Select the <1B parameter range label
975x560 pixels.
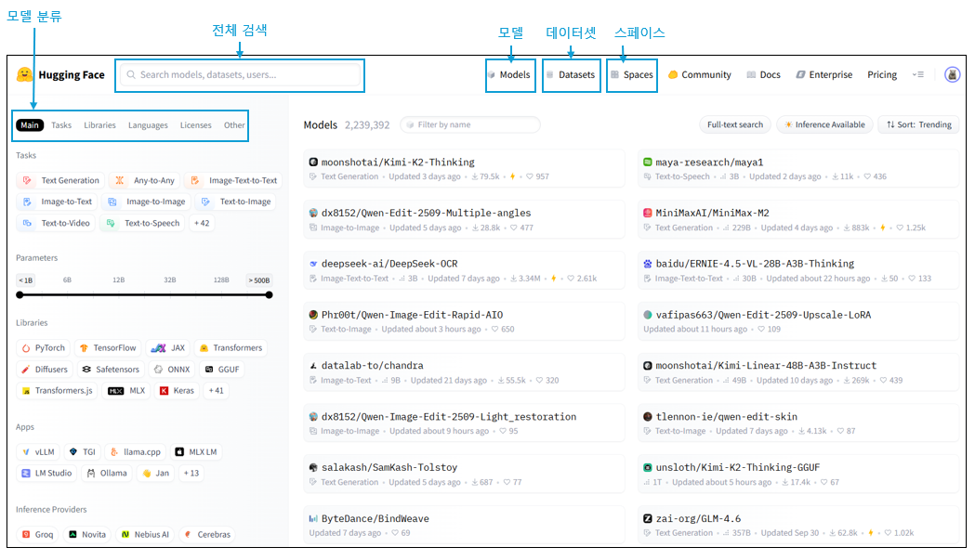point(25,280)
